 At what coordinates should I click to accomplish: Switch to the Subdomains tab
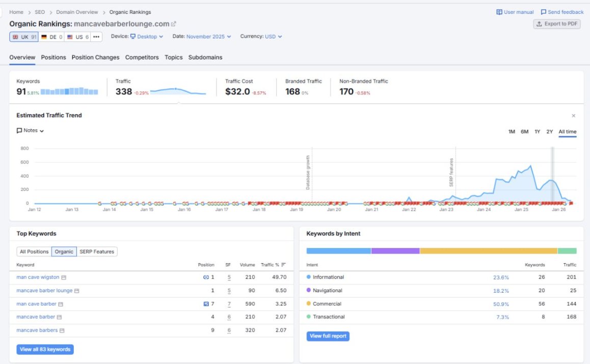pos(205,57)
